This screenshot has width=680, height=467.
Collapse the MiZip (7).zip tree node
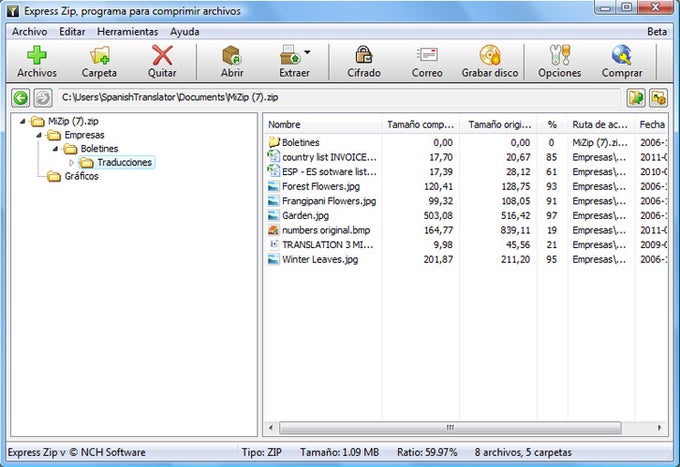(23, 121)
